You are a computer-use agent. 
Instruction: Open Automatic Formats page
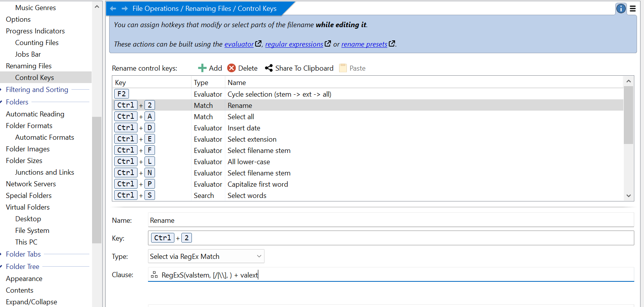point(45,137)
